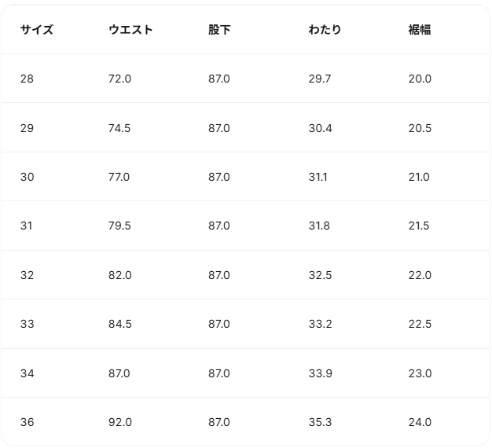Click waist value 84.5

[119, 324]
